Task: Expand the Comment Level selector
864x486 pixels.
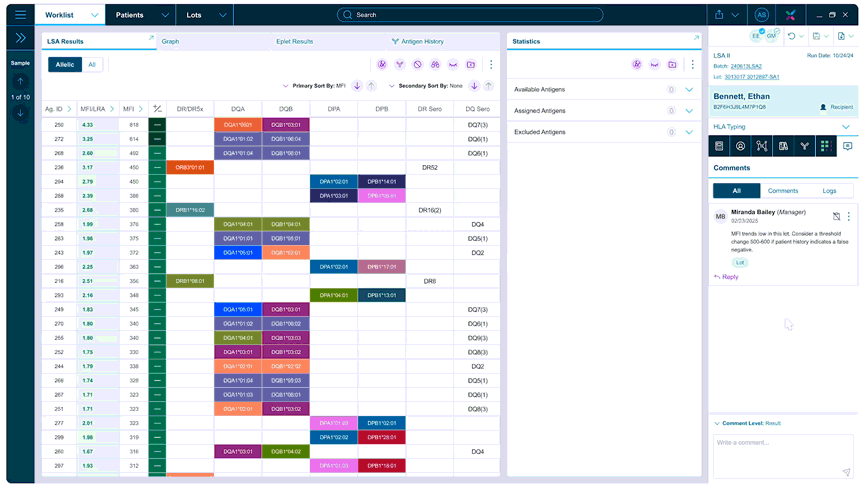Action: tap(717, 423)
